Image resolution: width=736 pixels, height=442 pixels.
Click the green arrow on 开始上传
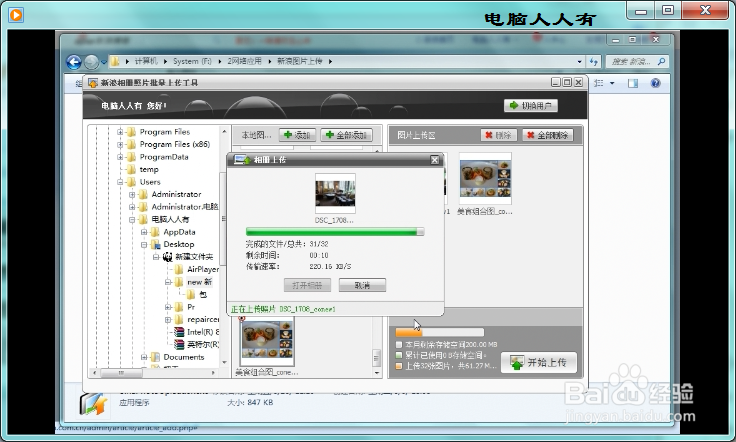coord(517,363)
